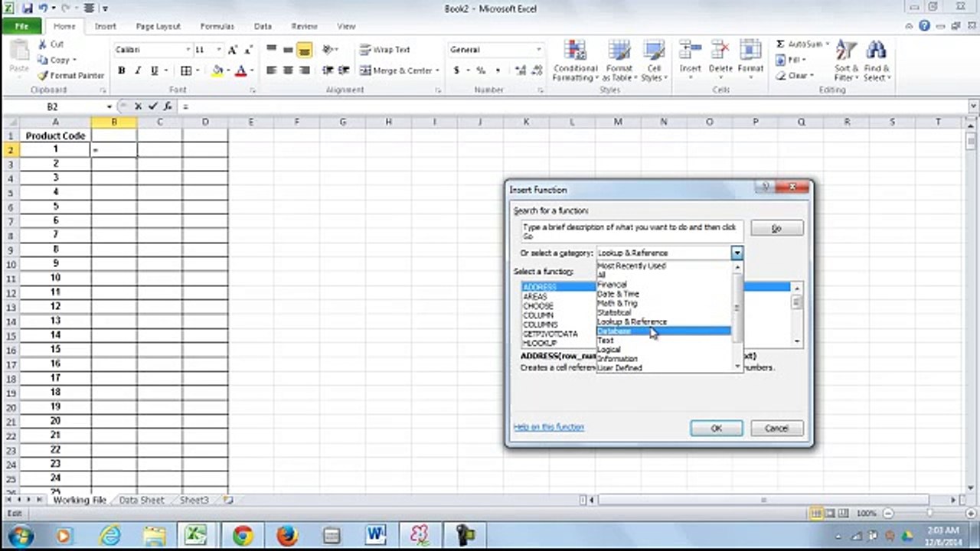Click the Insert cells icon
Image resolution: width=980 pixels, height=551 pixels.
pos(690,60)
